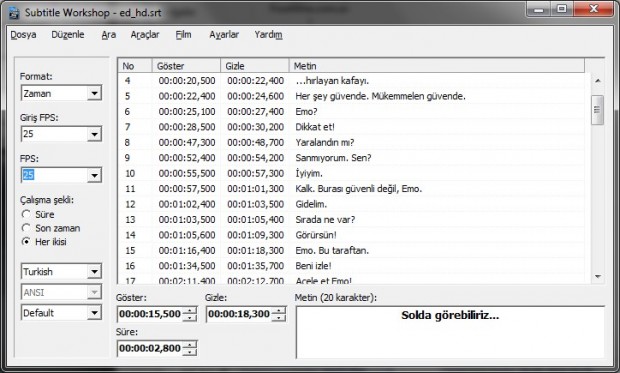
Task: Open the Dosya menu
Action: tap(23, 35)
